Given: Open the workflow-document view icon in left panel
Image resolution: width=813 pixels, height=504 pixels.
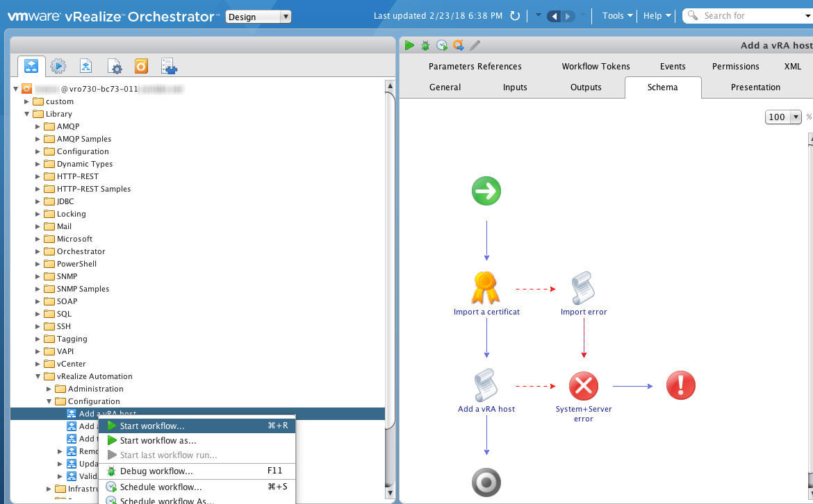Looking at the screenshot, I should (85, 67).
